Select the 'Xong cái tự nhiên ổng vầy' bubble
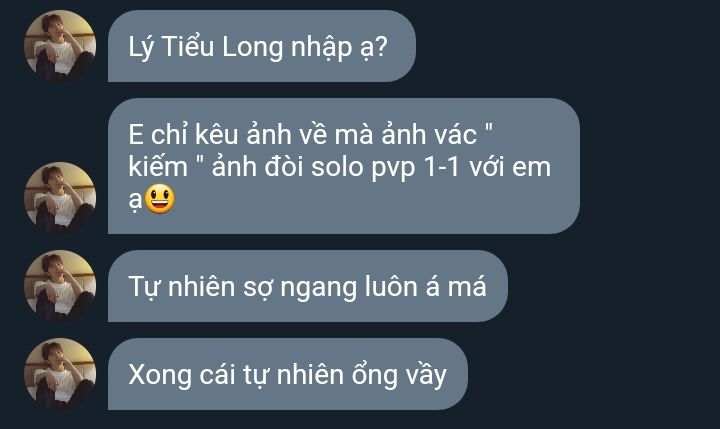 click(x=288, y=374)
